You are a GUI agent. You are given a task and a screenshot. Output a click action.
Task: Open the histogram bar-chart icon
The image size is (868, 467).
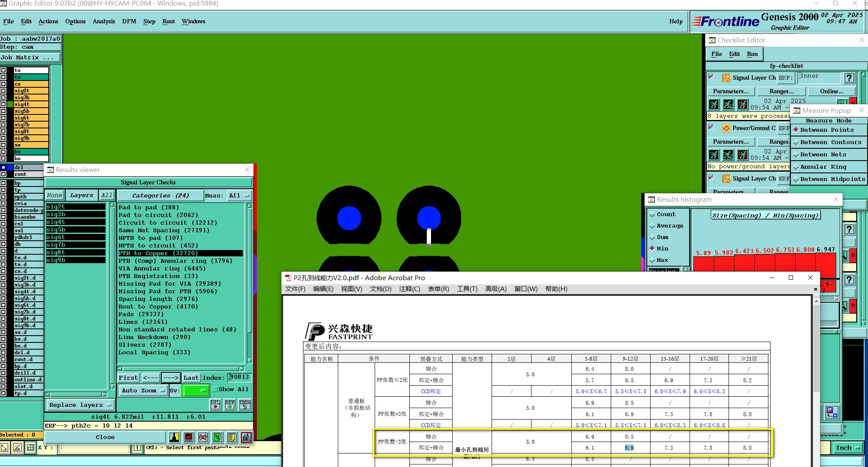click(246, 437)
